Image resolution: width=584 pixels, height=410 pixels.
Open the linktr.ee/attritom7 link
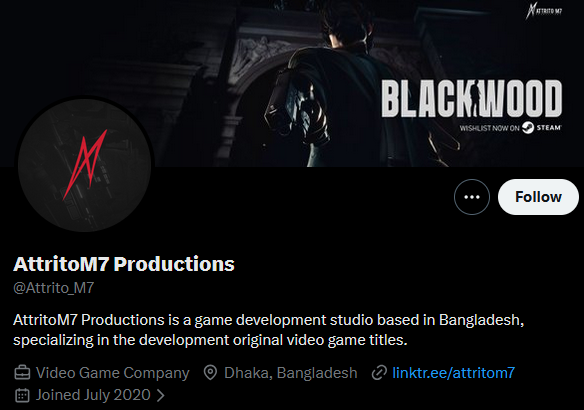453,373
